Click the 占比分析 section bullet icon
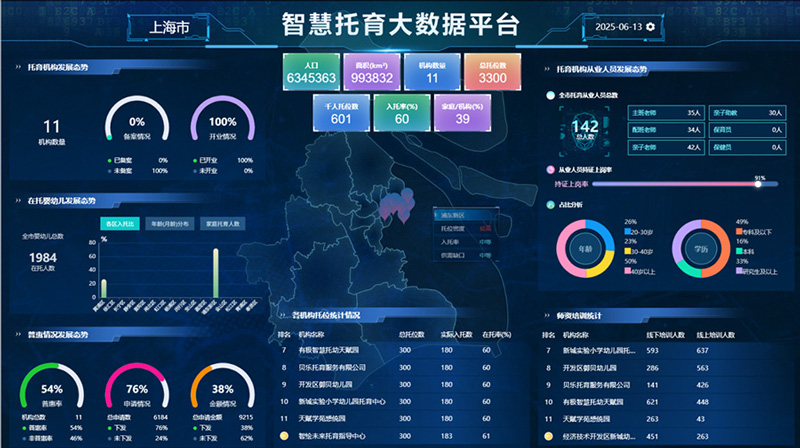800x448 pixels. 550,205
